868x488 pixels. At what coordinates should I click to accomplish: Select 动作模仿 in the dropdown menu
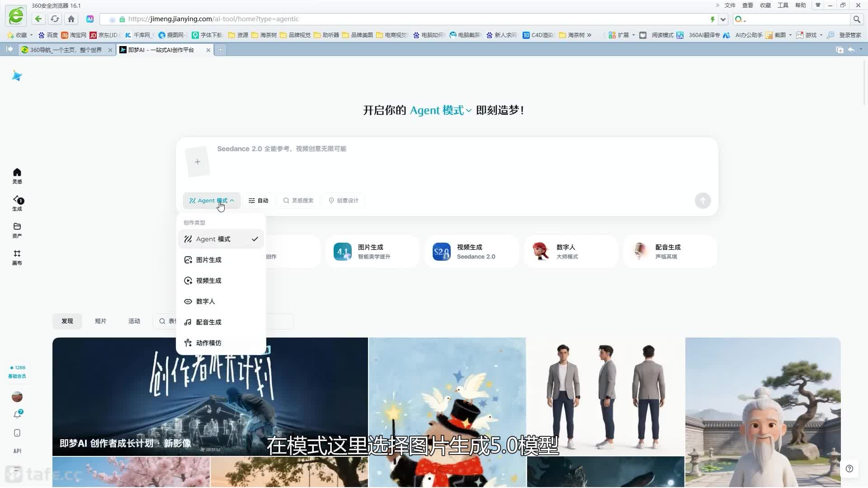click(221, 343)
